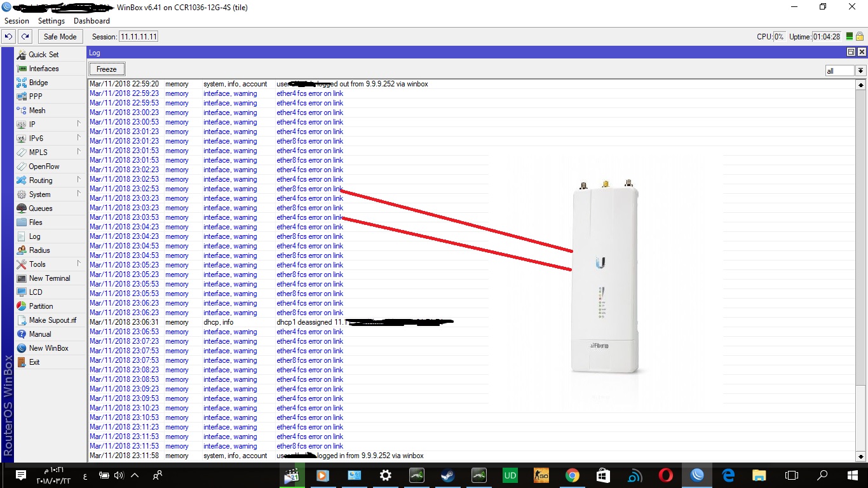Open File Explorer from the taskbar

point(759,475)
